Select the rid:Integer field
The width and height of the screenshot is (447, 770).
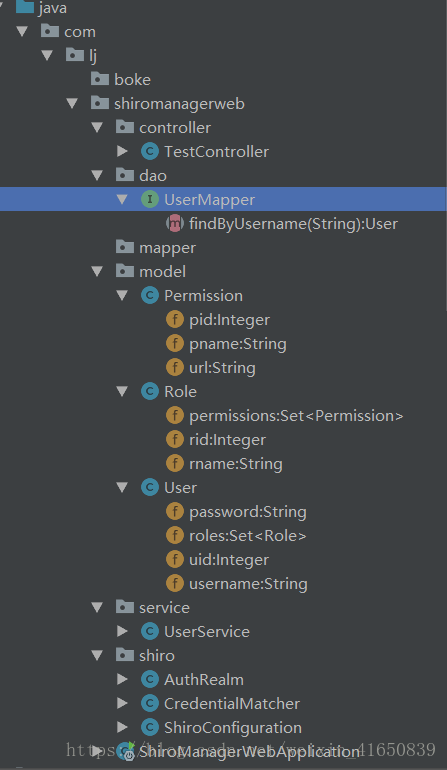click(227, 440)
